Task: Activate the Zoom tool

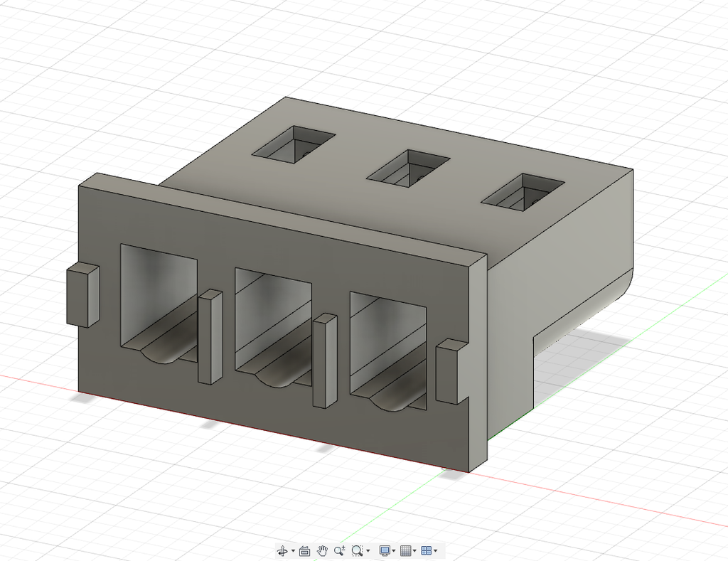Action: pos(340,550)
